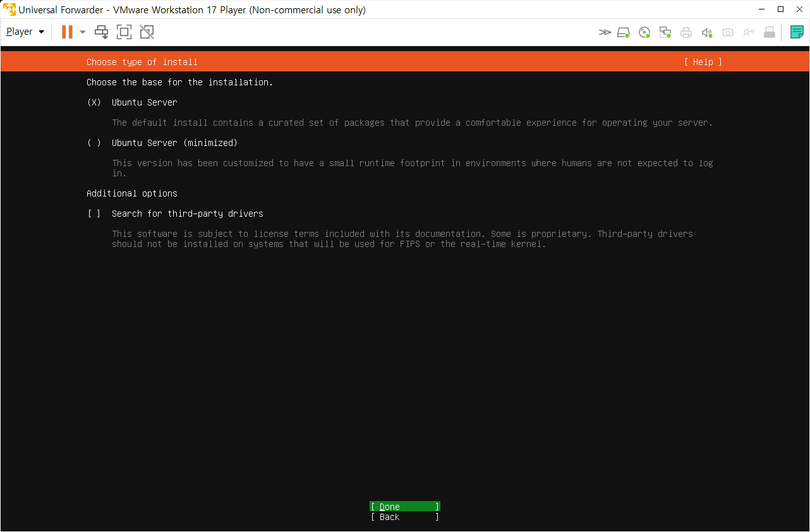
Task: Open the hard disk device icon
Action: (x=624, y=32)
